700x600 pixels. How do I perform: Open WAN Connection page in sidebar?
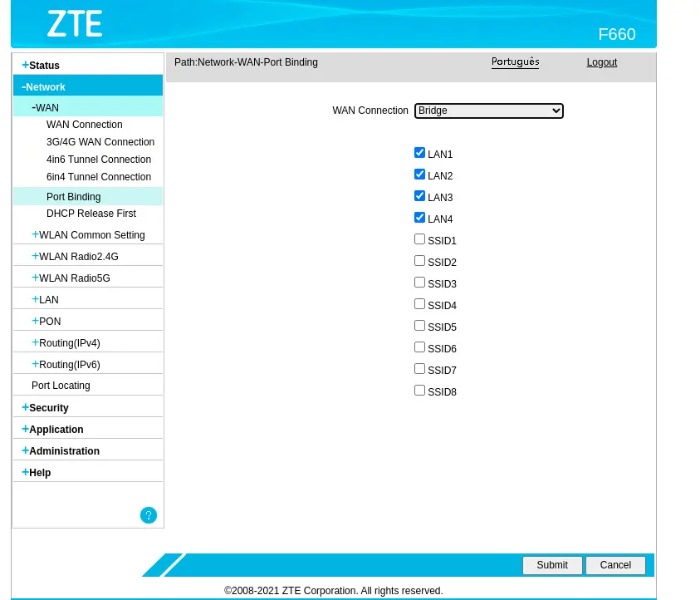pyautogui.click(x=85, y=125)
